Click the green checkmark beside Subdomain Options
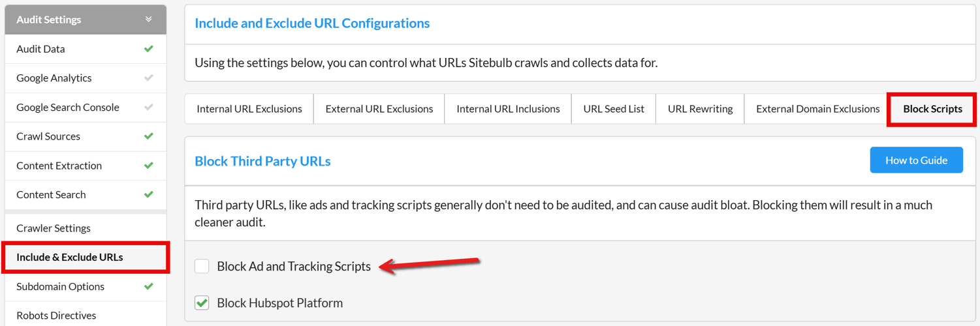The height and width of the screenshot is (326, 980). 149,286
